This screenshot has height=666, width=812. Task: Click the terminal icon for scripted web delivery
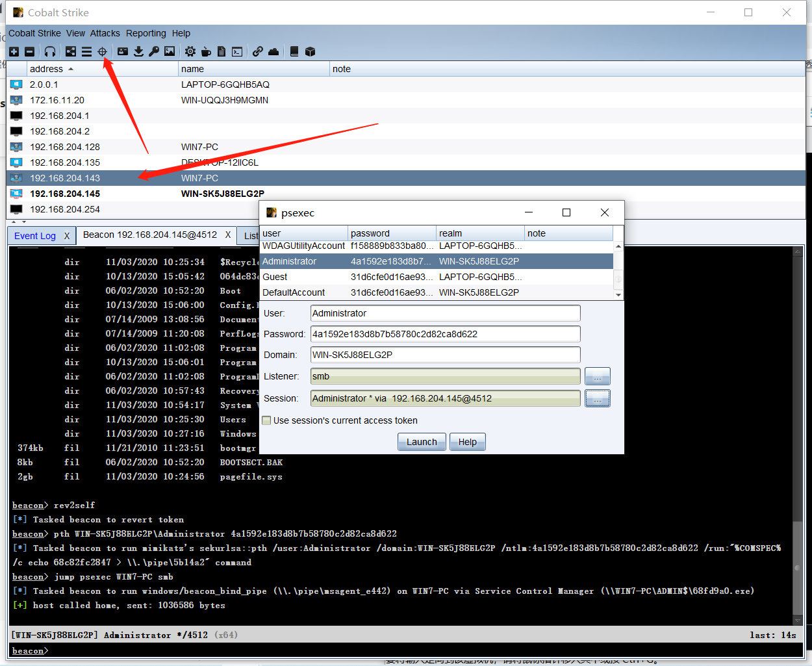(237, 51)
